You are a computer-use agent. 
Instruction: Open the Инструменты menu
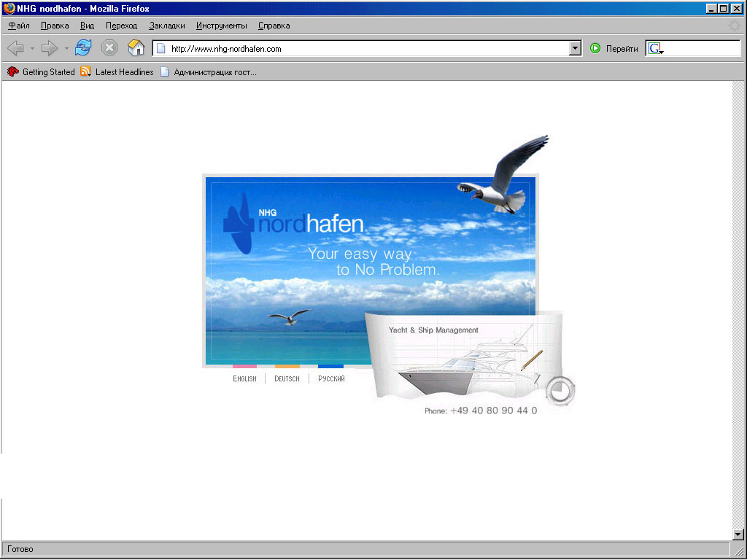coord(222,26)
